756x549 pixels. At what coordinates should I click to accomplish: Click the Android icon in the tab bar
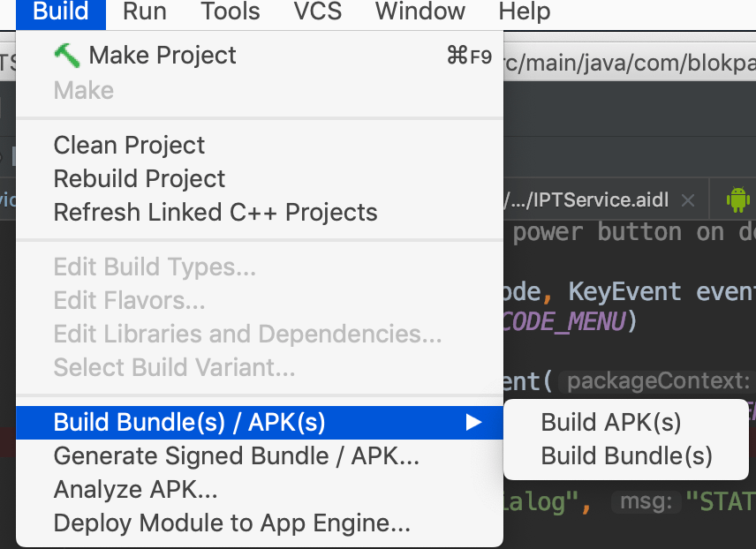tap(737, 200)
